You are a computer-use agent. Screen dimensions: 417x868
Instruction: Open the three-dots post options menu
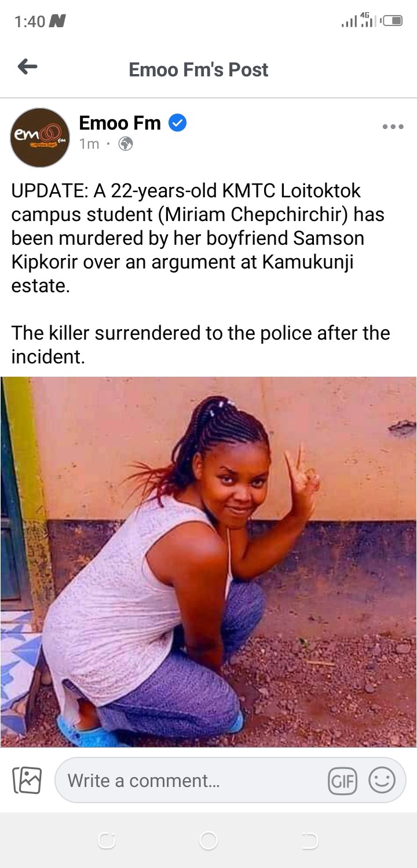[x=393, y=127]
